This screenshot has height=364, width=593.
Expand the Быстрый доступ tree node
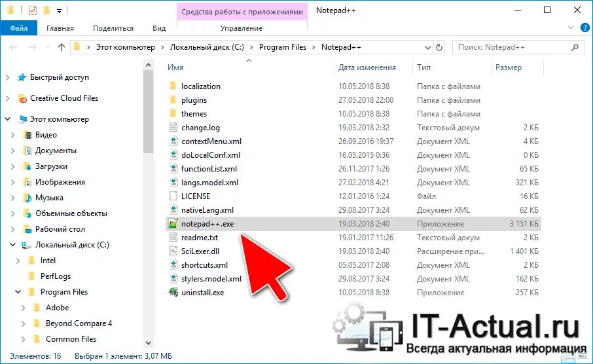point(8,77)
